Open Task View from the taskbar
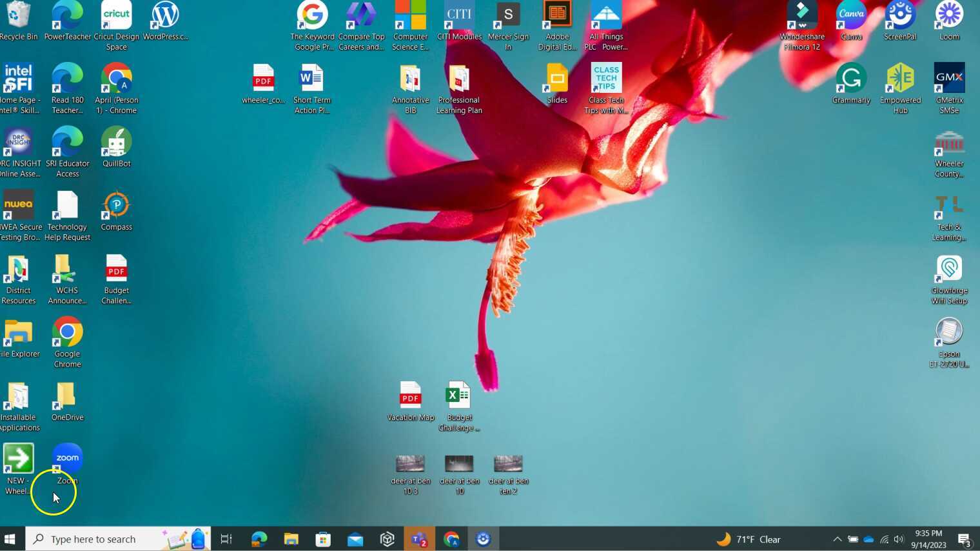This screenshot has width=980, height=551. (226, 539)
